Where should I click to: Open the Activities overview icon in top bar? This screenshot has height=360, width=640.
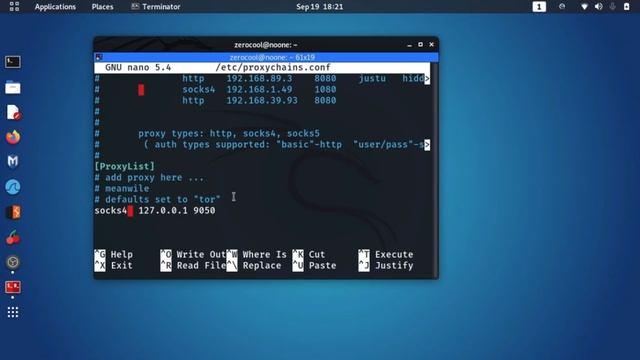tap(14, 7)
